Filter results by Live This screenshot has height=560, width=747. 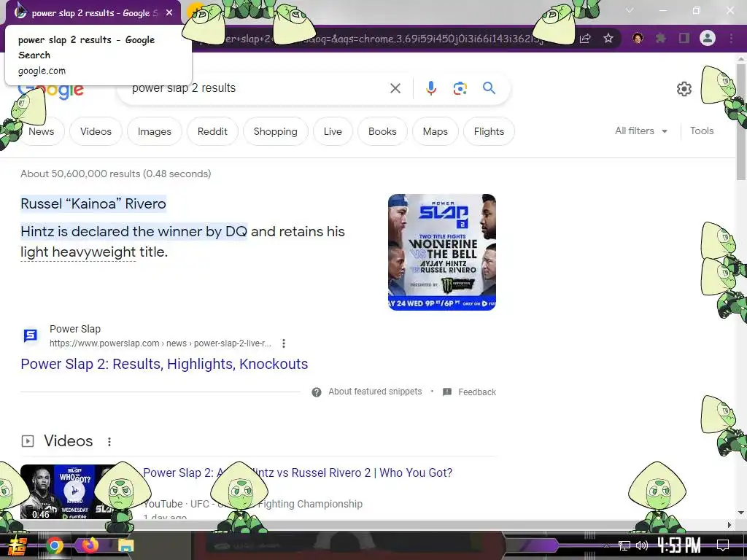click(333, 131)
